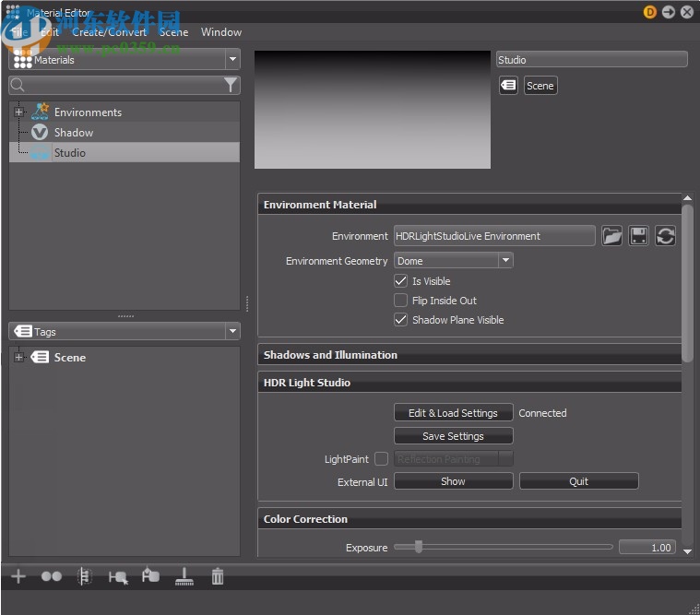
Task: Open the Scene menu
Action: pyautogui.click(x=174, y=32)
